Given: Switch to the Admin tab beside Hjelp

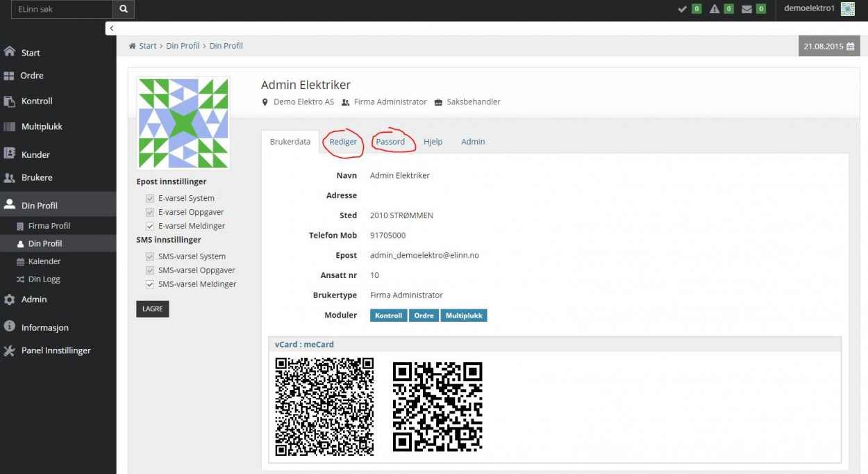Looking at the screenshot, I should coord(473,142).
